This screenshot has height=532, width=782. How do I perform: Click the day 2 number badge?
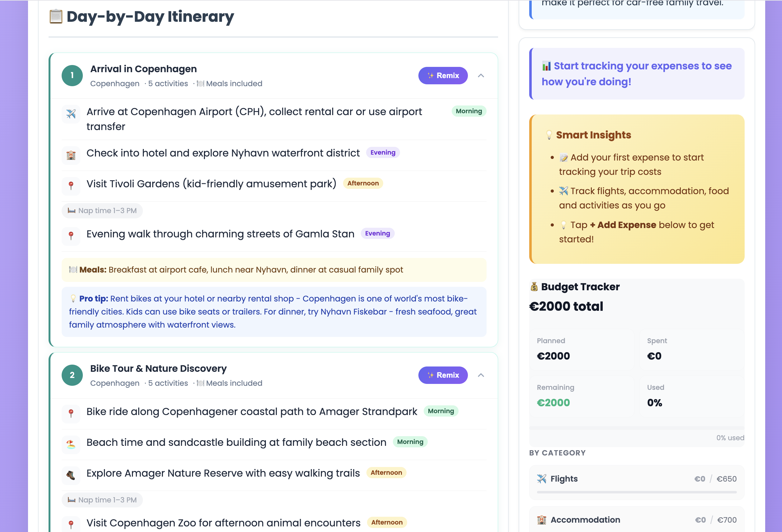(x=72, y=375)
